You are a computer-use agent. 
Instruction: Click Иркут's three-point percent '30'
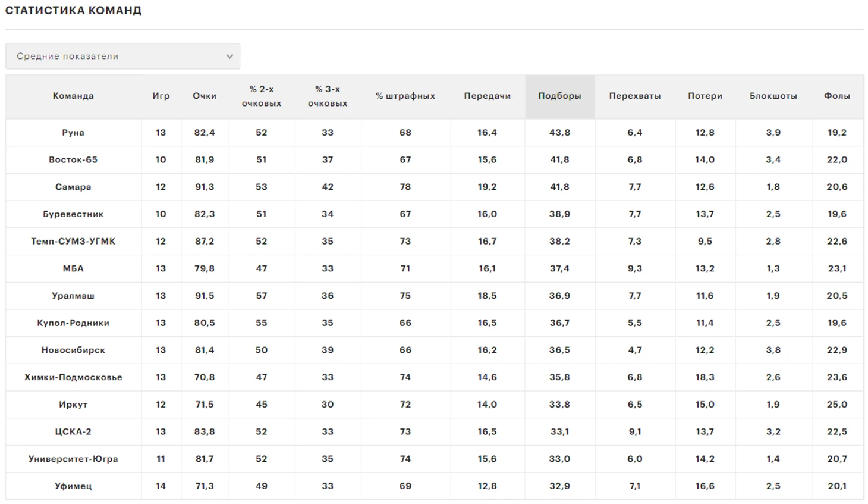pyautogui.click(x=328, y=405)
